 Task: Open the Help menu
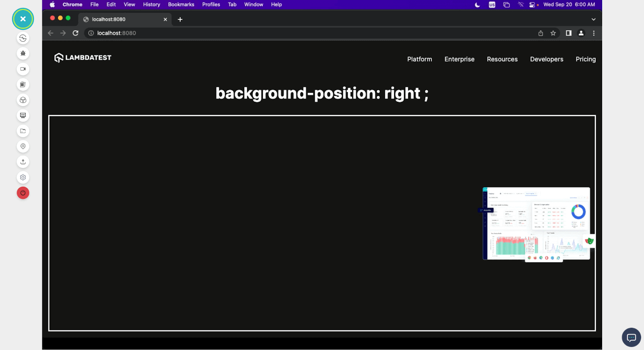(x=277, y=4)
